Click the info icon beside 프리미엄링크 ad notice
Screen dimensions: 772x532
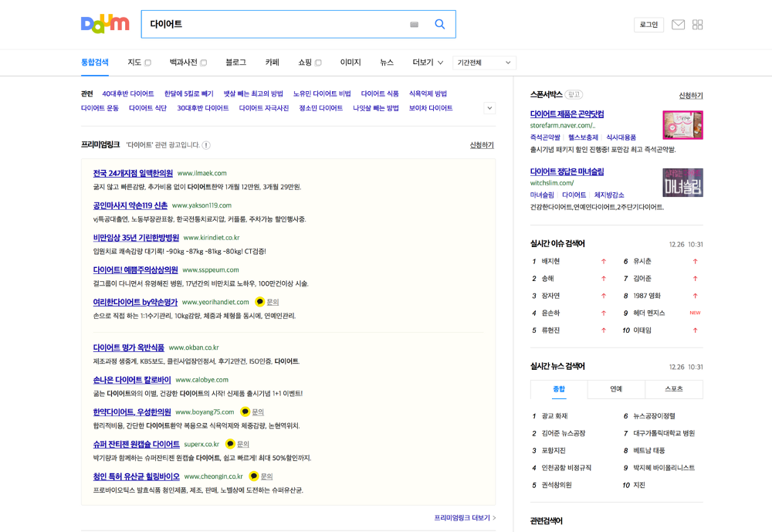click(206, 145)
